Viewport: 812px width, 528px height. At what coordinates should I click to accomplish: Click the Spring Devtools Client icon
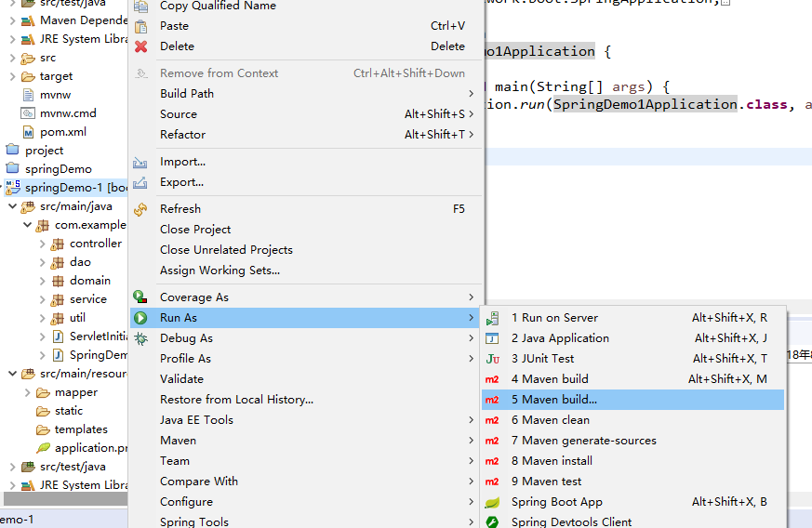(492, 521)
